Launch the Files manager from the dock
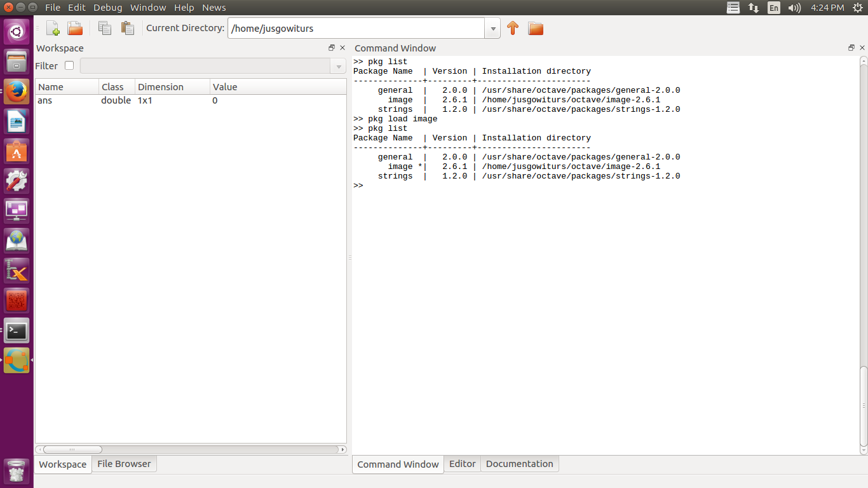The width and height of the screenshot is (868, 488). pos(17,62)
